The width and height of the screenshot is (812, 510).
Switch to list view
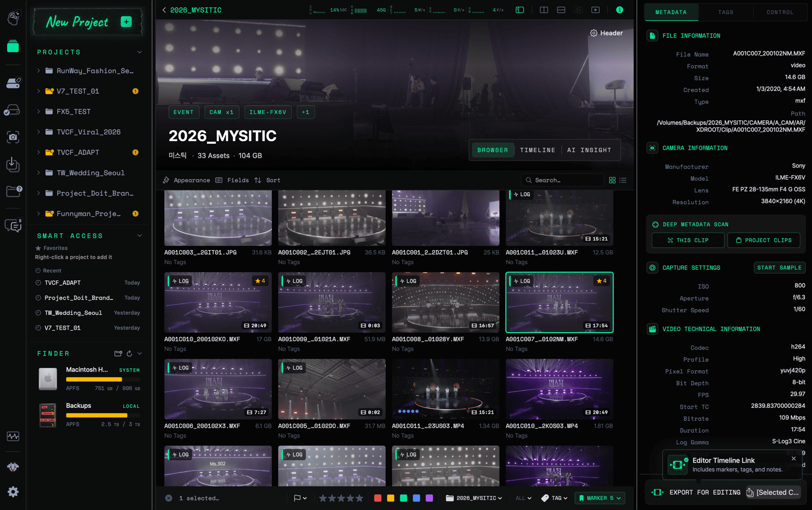tap(623, 180)
